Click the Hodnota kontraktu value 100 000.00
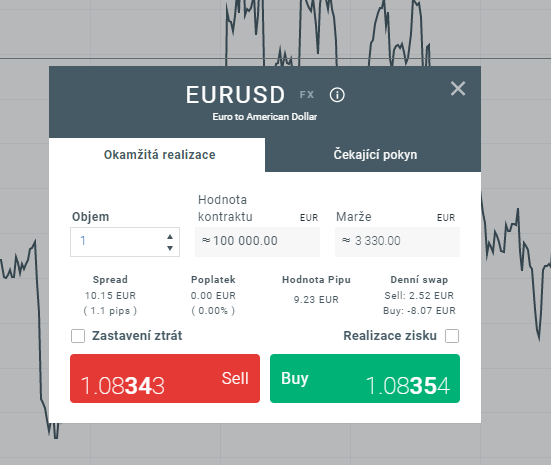Screen dimensions: 551x465 pos(257,241)
